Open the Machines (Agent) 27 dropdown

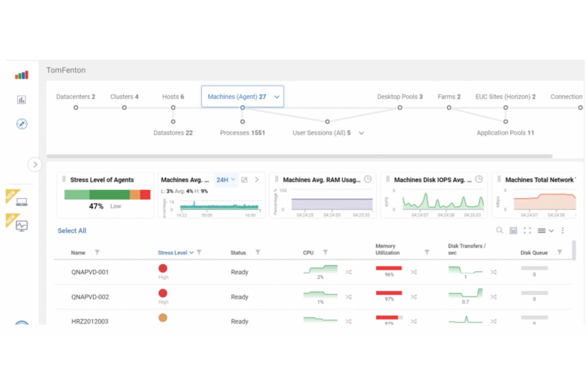(x=277, y=97)
